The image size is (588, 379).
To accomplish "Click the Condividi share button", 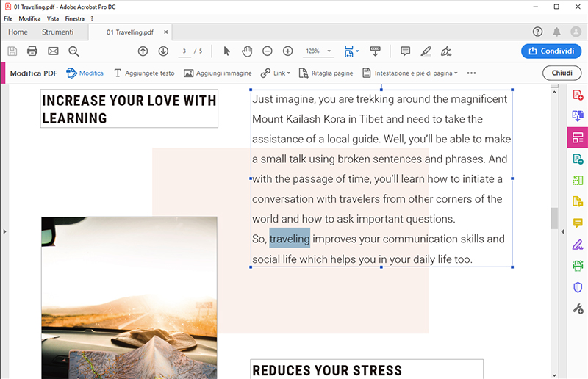I will (x=551, y=51).
